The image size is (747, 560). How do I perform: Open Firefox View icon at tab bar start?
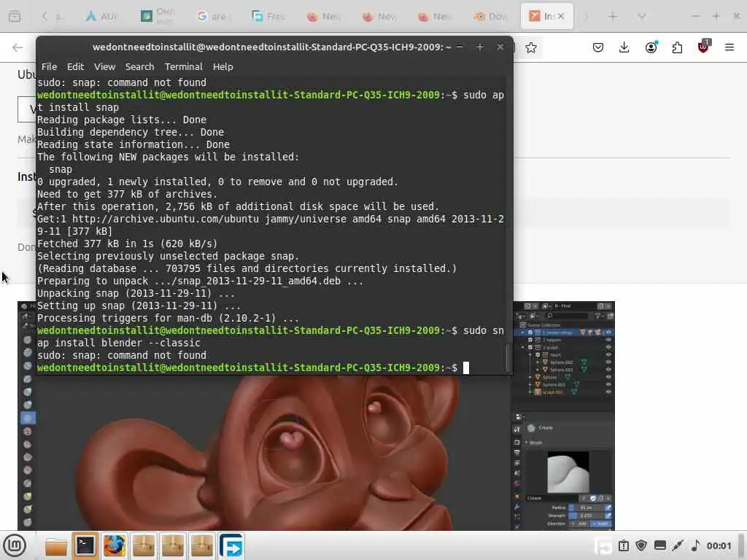(x=15, y=16)
